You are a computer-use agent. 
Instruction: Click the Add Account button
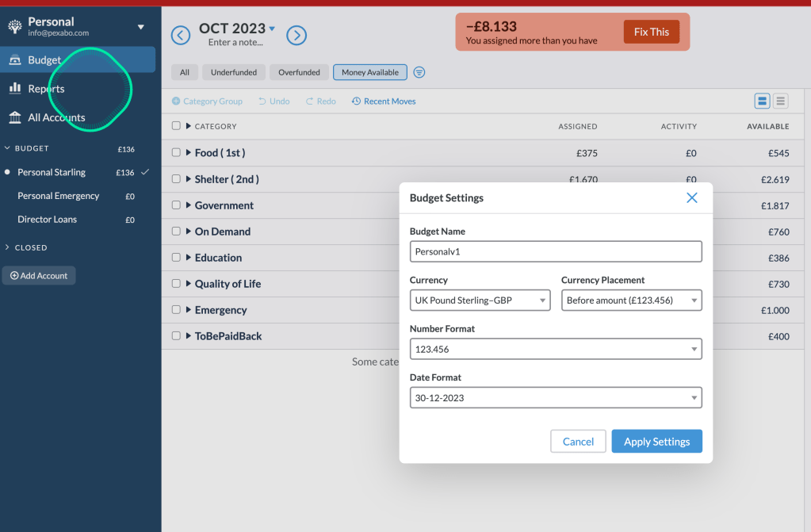point(39,275)
